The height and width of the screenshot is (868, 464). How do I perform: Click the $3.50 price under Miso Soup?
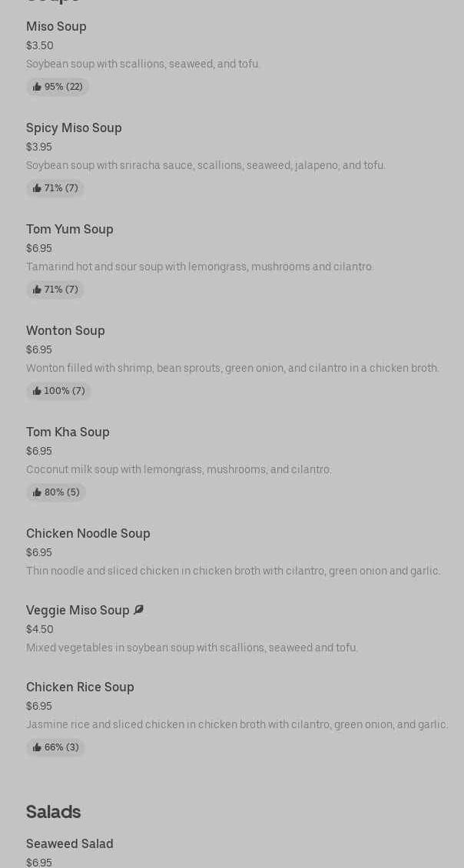(40, 45)
